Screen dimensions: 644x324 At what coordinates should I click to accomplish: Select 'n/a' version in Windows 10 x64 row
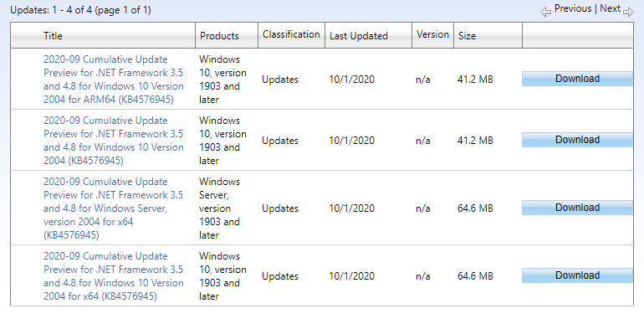click(422, 276)
